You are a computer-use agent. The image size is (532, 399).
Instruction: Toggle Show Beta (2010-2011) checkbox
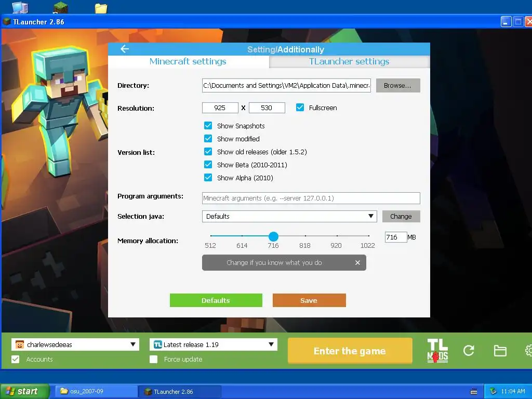tap(208, 165)
